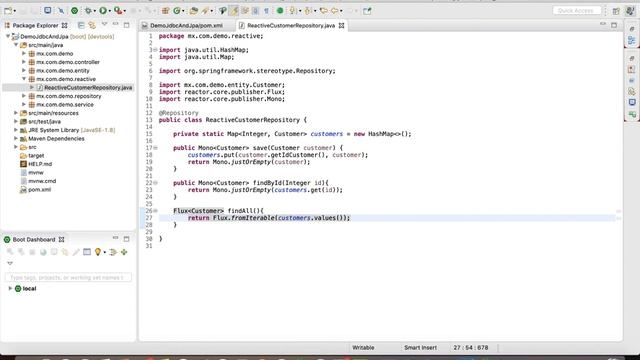Click the Spring perspective icon at top right
The image size is (640, 360).
630,11
